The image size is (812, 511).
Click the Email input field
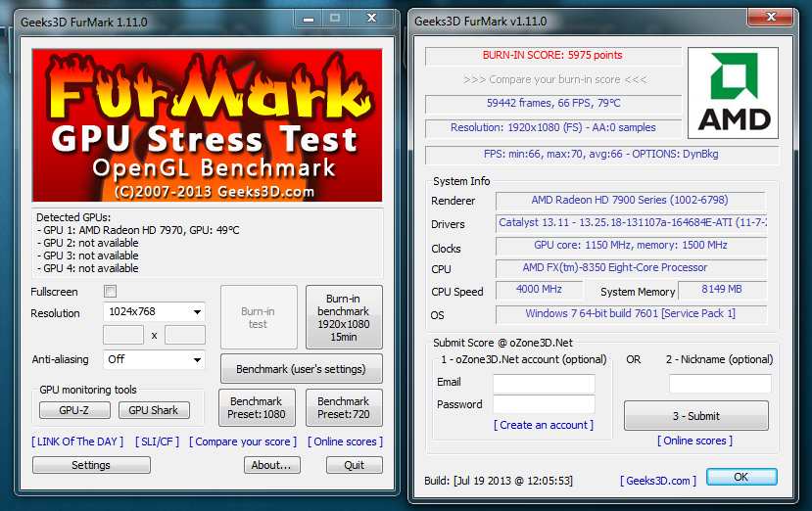pos(544,384)
